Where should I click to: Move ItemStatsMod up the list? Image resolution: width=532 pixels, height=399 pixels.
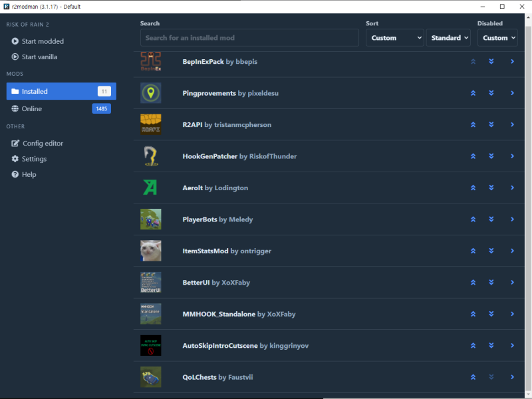pyautogui.click(x=473, y=251)
